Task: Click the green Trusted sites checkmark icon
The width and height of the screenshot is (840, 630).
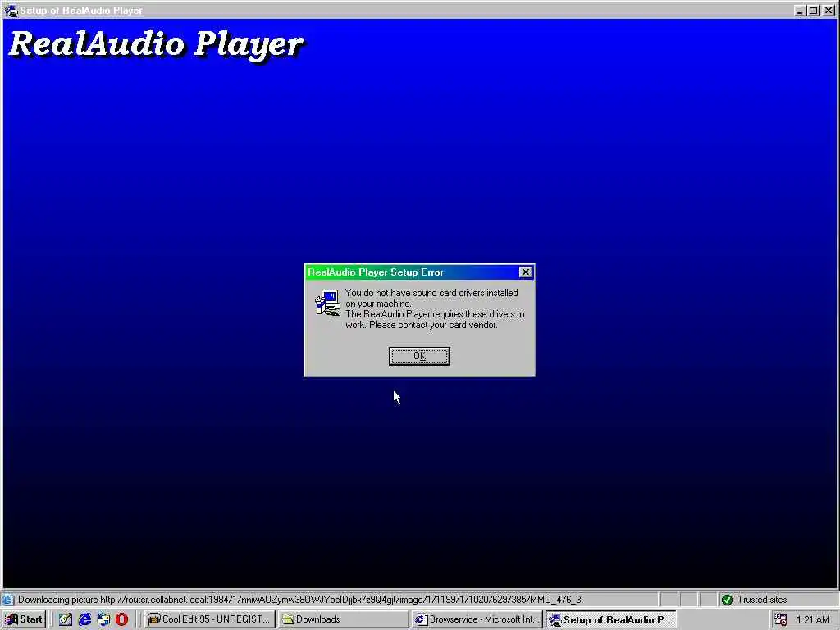Action: [x=727, y=600]
